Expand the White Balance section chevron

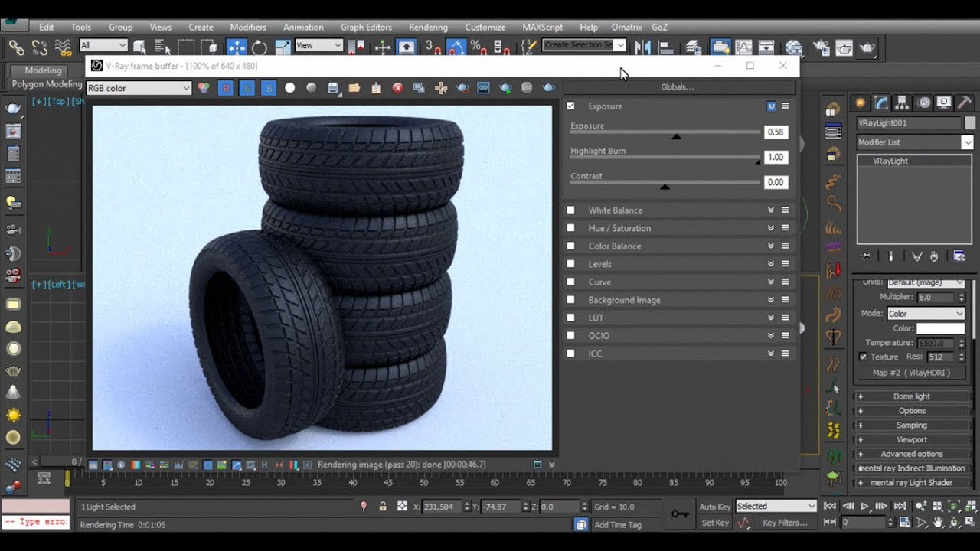pos(771,210)
